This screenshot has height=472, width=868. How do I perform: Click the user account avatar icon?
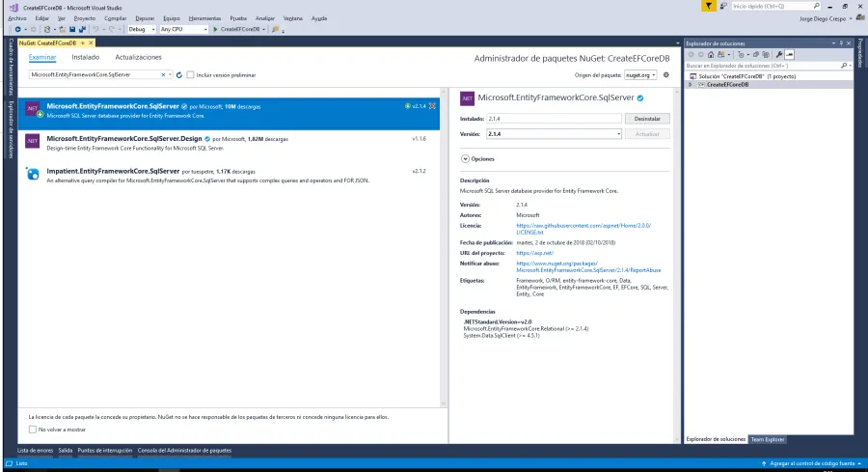coord(860,18)
